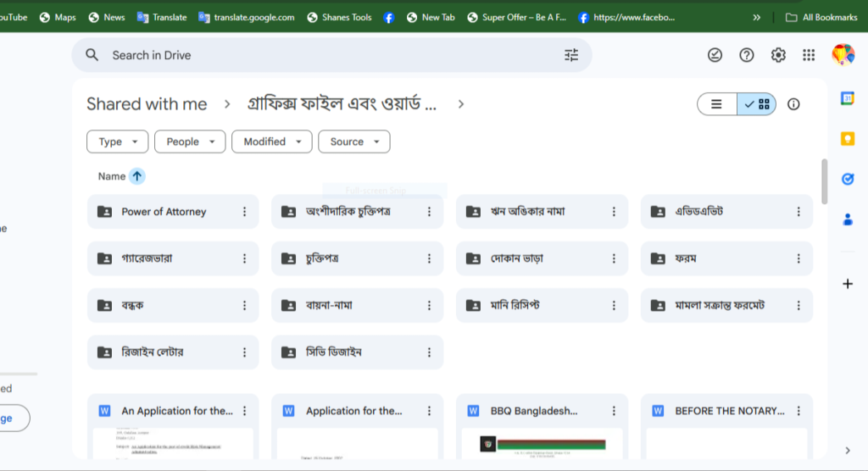Switch to grid layout view
Screen dimensions: 868x471
pyautogui.click(x=756, y=104)
